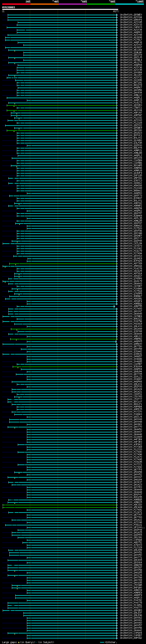Select the UniRef100_B8XLF1 label
This screenshot has width=146, height=644.
tap(131, 404)
